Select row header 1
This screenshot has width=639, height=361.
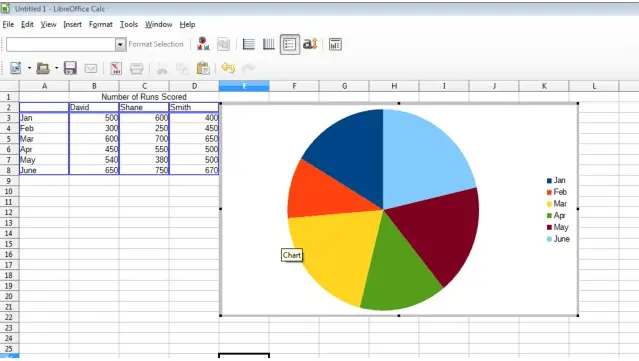pyautogui.click(x=9, y=97)
